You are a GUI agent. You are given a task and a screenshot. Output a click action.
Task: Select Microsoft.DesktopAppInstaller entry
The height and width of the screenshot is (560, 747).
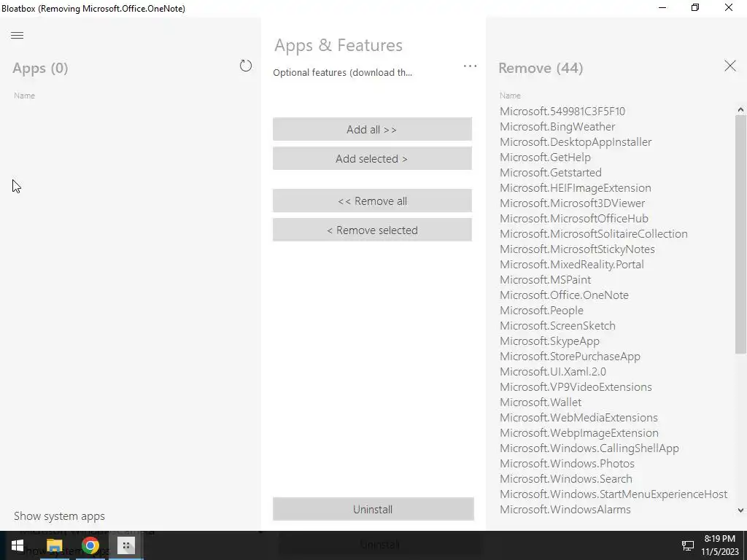click(576, 142)
